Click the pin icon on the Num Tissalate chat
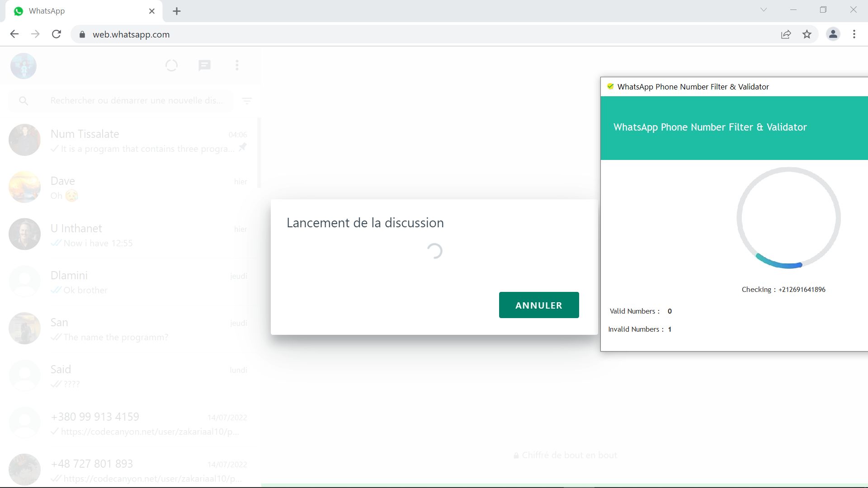868x488 pixels. (x=242, y=147)
